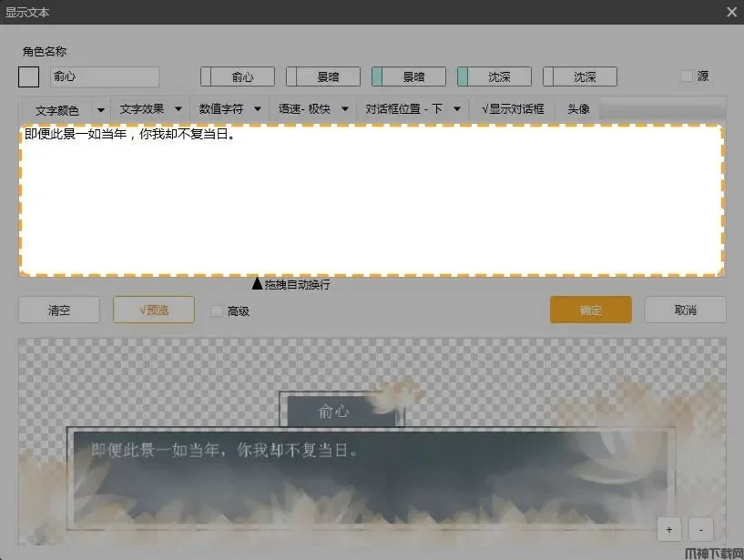
Task: Choose the 景暗 preset with teal marker
Action: coord(409,76)
